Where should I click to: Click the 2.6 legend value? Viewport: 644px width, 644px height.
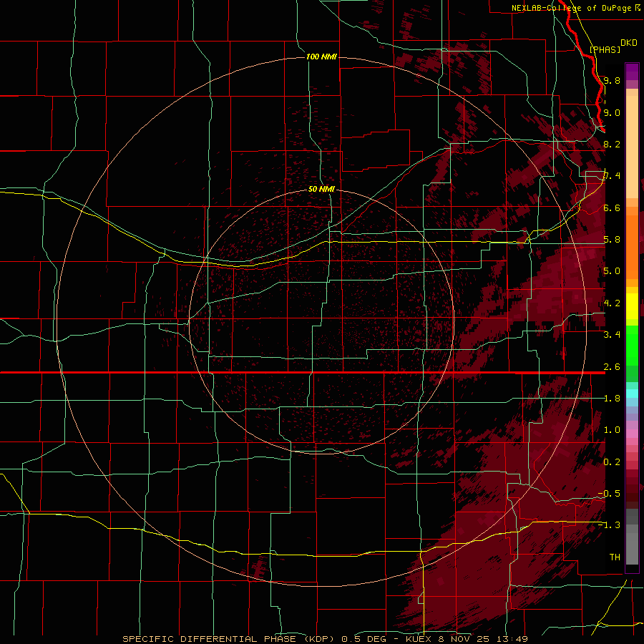[612, 367]
